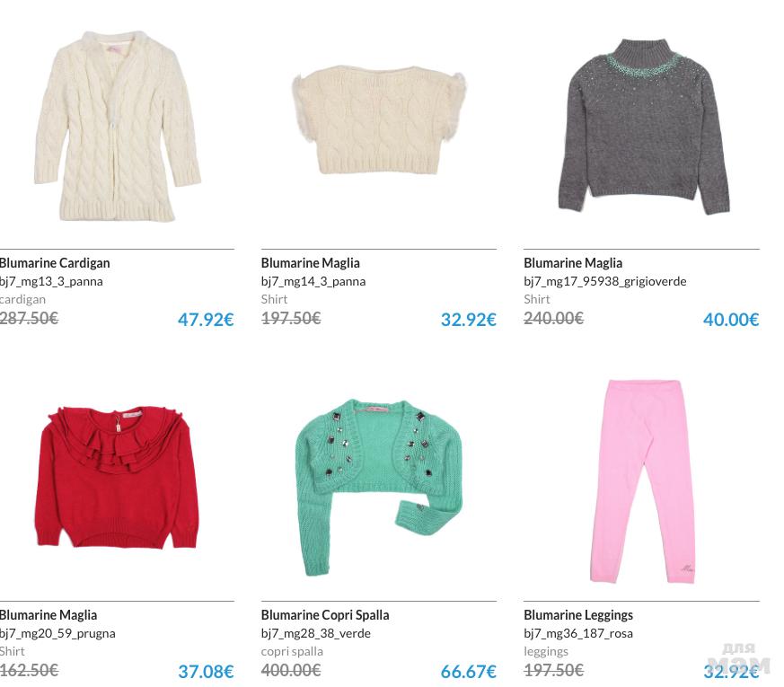Open the pink leggings image
Image resolution: width=784 pixels, height=687 pixels.
[642, 481]
